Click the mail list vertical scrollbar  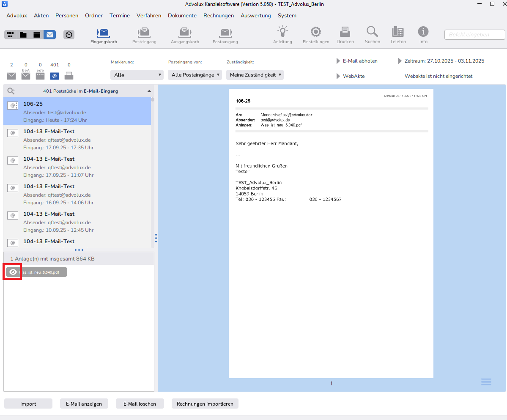click(153, 169)
